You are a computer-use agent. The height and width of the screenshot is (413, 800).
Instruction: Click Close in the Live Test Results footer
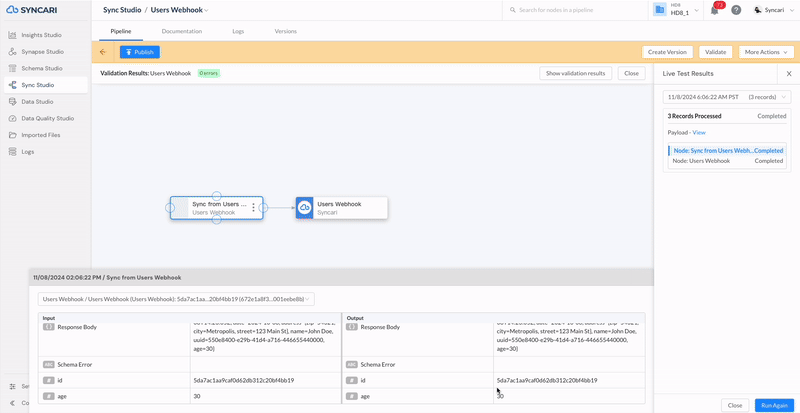(x=735, y=405)
